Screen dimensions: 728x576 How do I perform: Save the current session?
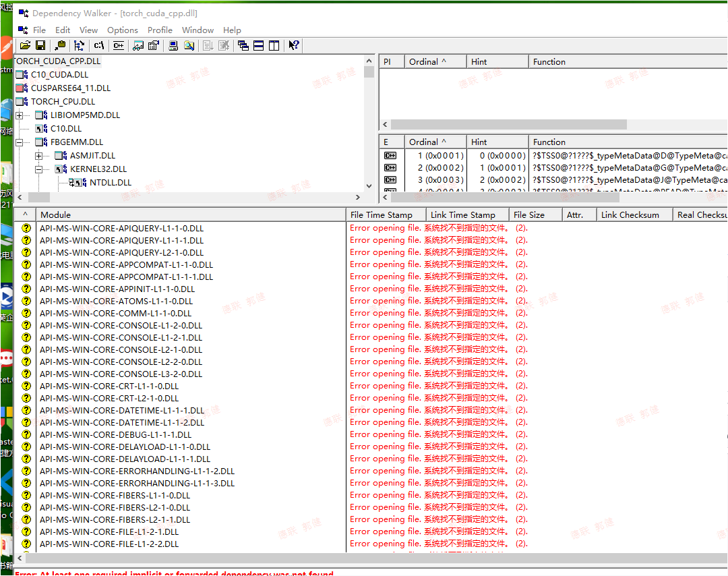[41, 45]
